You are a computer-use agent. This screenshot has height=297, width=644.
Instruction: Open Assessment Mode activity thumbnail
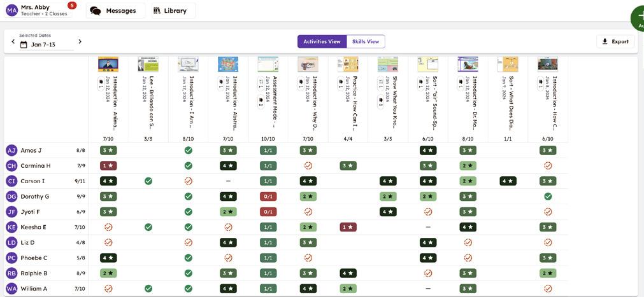click(268, 64)
